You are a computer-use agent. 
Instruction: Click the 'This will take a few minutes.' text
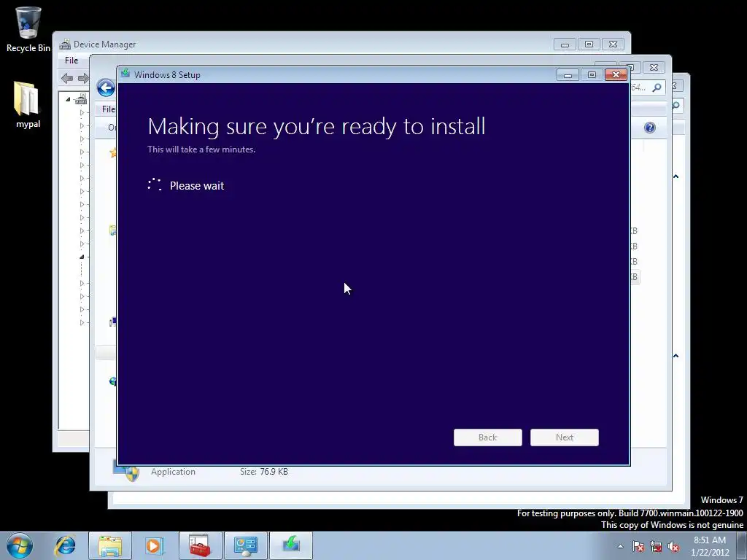pyautogui.click(x=201, y=149)
